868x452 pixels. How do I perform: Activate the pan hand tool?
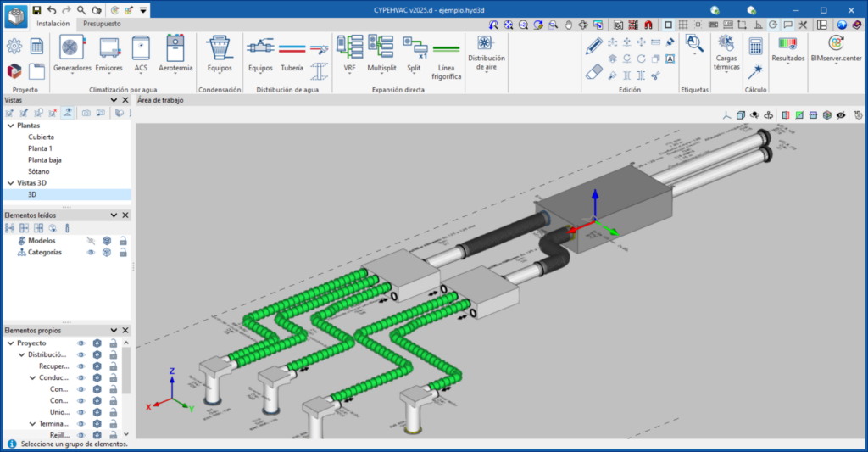[569, 25]
